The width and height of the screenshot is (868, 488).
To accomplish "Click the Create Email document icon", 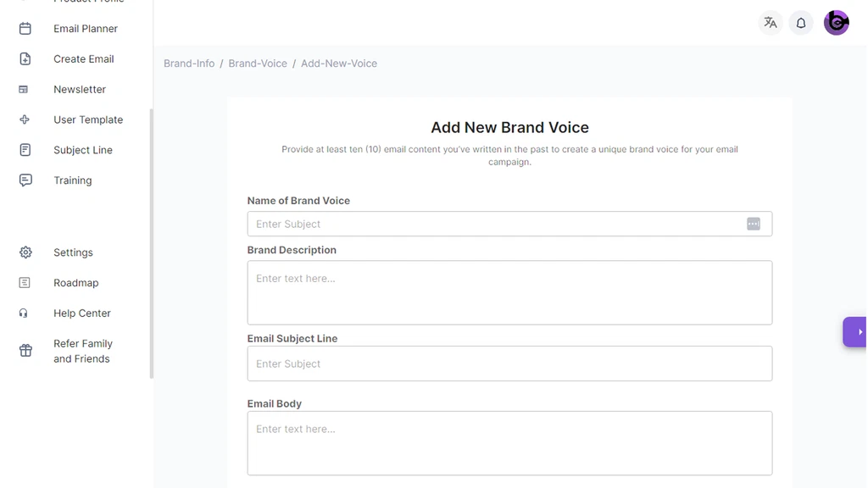I will tap(25, 59).
